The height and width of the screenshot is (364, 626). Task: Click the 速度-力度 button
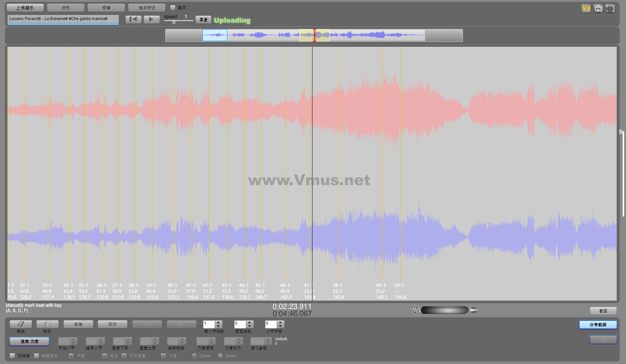pyautogui.click(x=29, y=341)
